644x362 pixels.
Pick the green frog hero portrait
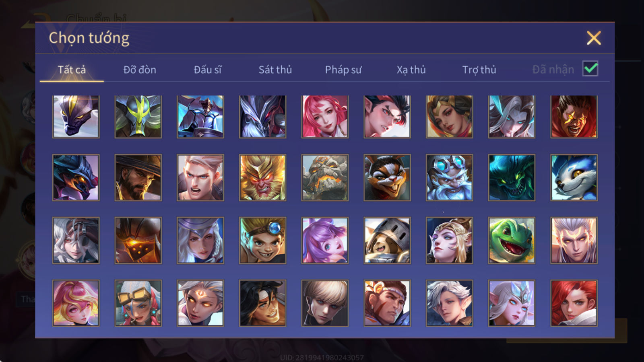512,240
